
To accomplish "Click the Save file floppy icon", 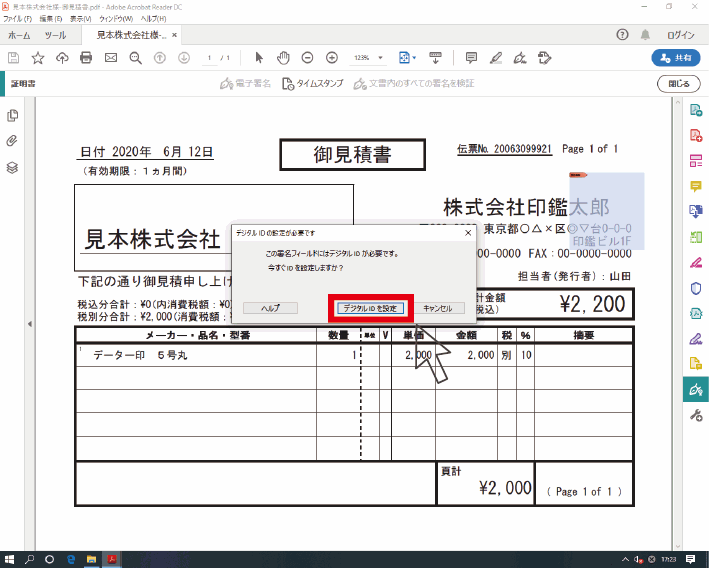I will pyautogui.click(x=14, y=58).
